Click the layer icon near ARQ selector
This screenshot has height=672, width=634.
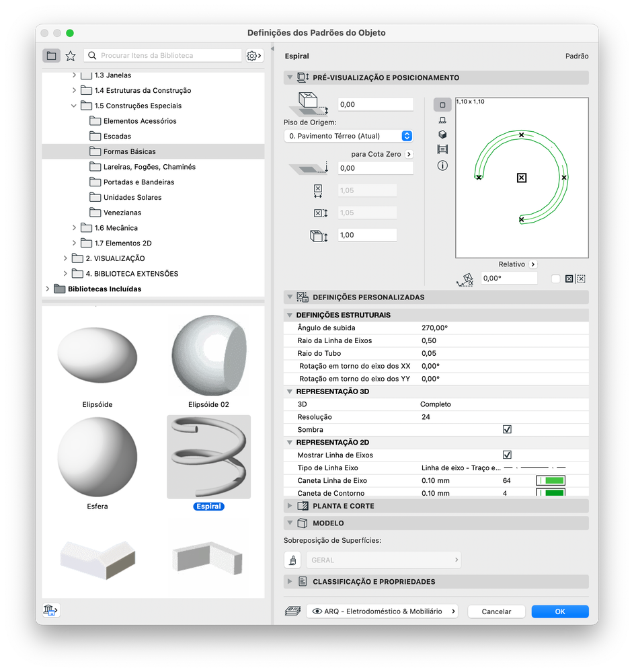[x=292, y=611]
